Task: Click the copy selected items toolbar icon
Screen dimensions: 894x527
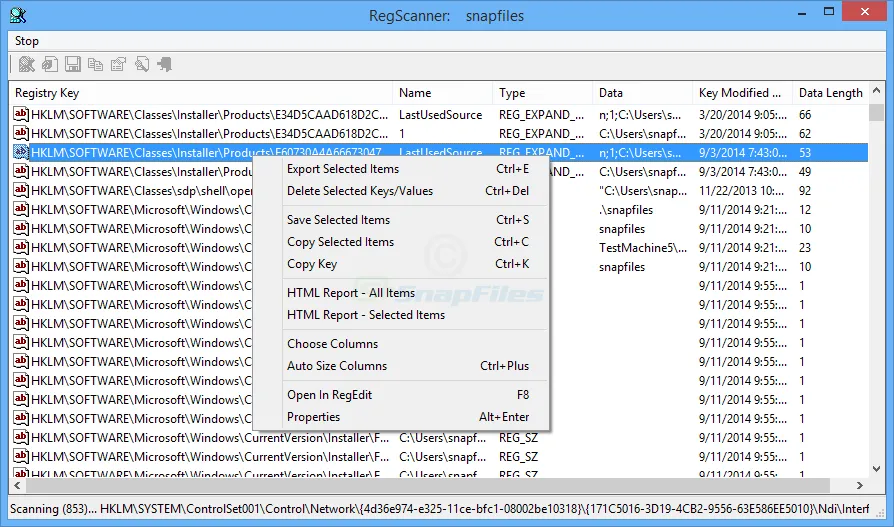Action: coord(95,64)
